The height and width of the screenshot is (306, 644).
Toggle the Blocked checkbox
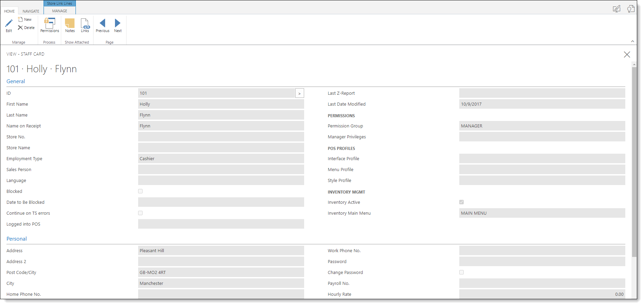[140, 191]
